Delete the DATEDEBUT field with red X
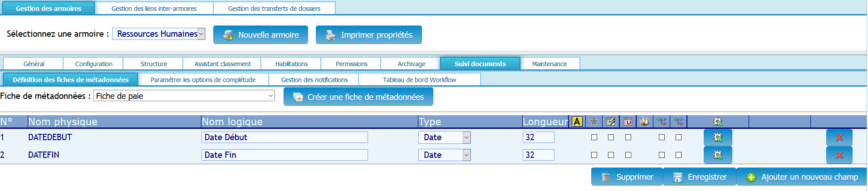868x191 pixels. pos(839,137)
